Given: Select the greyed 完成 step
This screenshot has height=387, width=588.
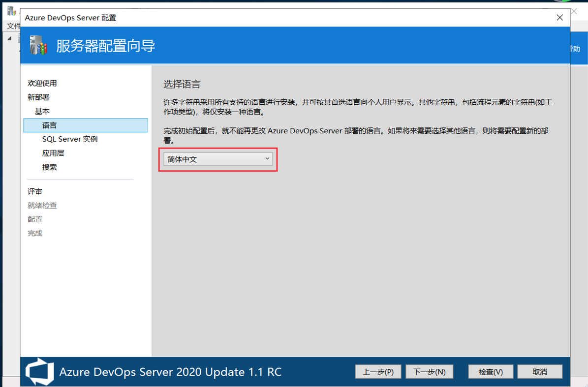Looking at the screenshot, I should point(34,234).
